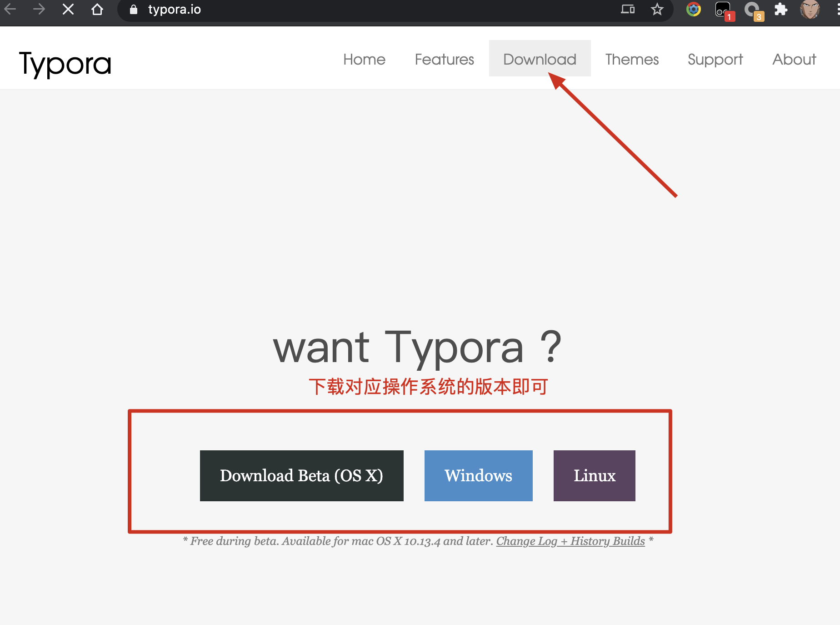Open the Themes nav item

[x=632, y=59]
